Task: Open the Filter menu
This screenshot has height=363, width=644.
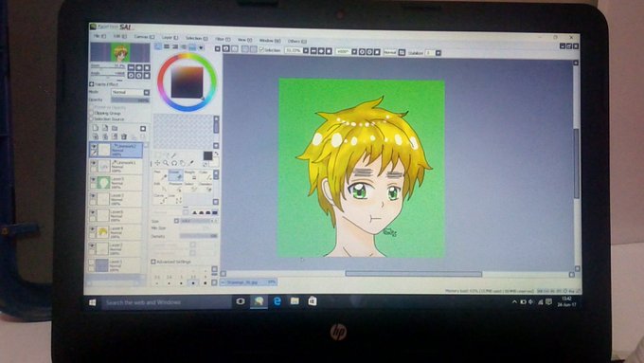Action: 223,39
